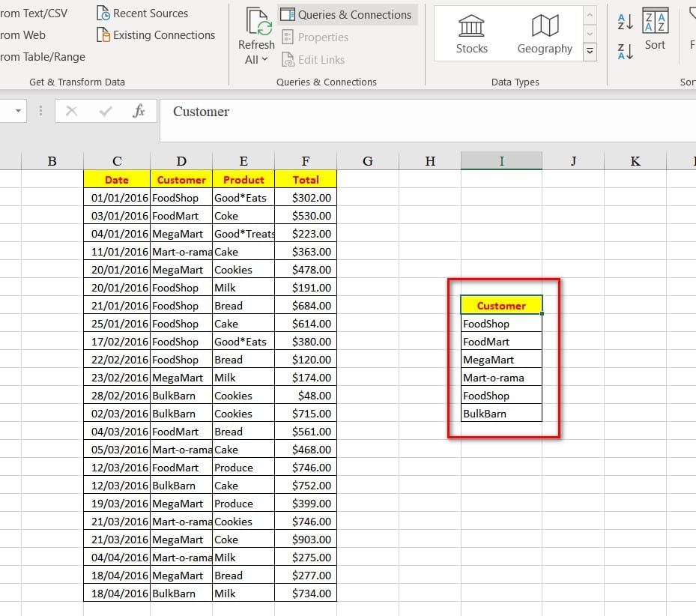696x616 pixels.
Task: Cancel formula bar entry
Action: click(x=71, y=111)
